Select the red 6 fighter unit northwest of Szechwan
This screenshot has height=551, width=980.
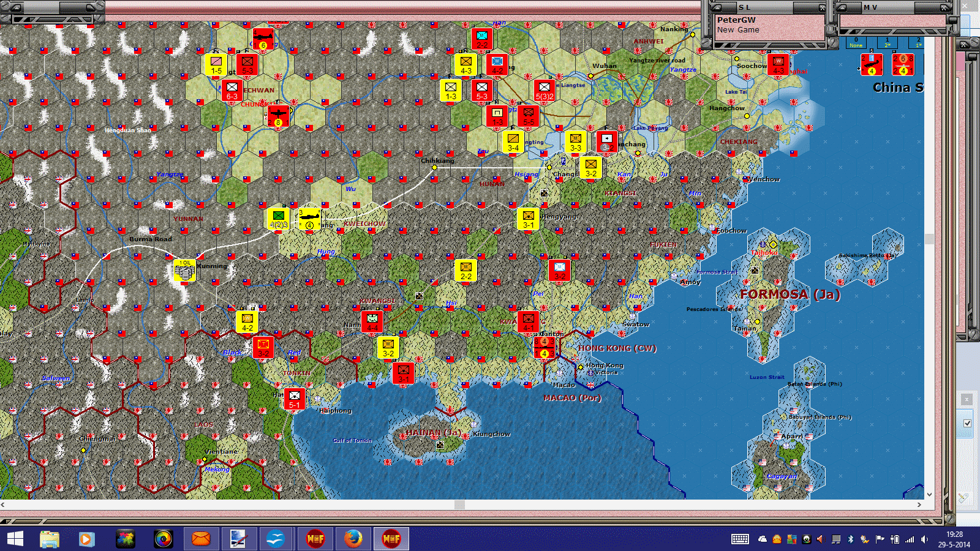[263, 39]
